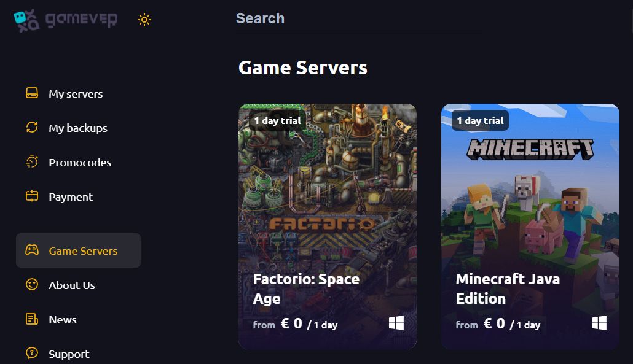Open the Minecraft Java Edition server card
The height and width of the screenshot is (364, 633).
(x=530, y=226)
